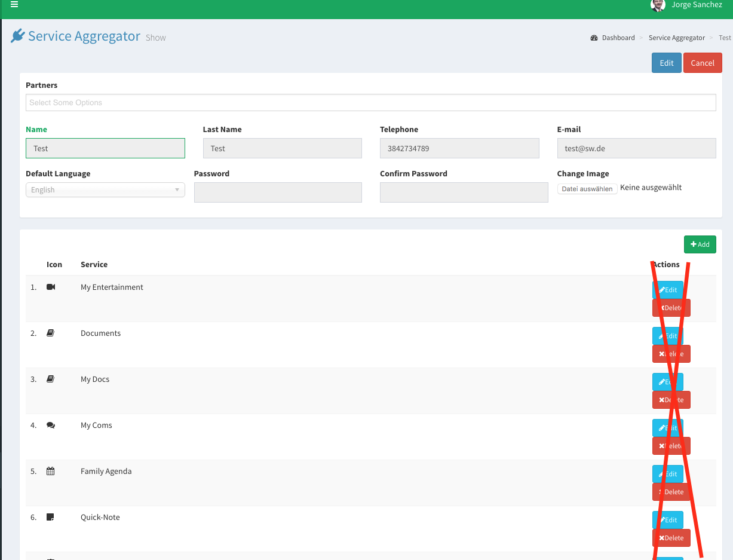Viewport: 733px width, 560px height.
Task: Click the My Entertainment video camera icon
Action: (51, 287)
